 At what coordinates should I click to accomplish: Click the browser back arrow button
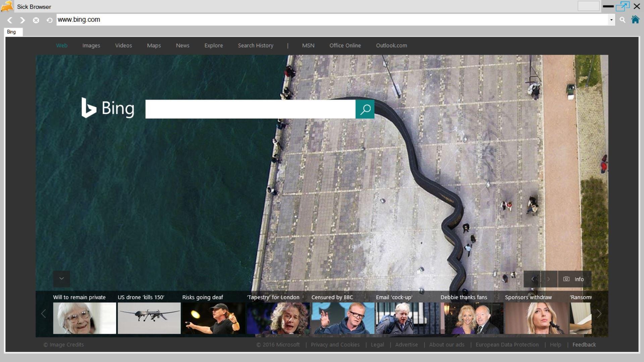[x=10, y=20]
